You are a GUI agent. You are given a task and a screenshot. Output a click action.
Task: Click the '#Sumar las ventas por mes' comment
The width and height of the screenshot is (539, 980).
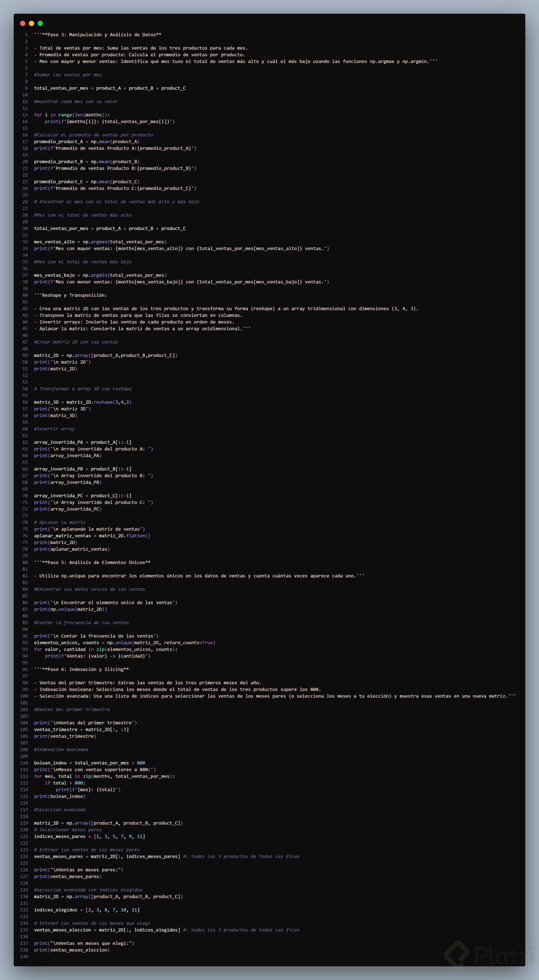[x=68, y=75]
